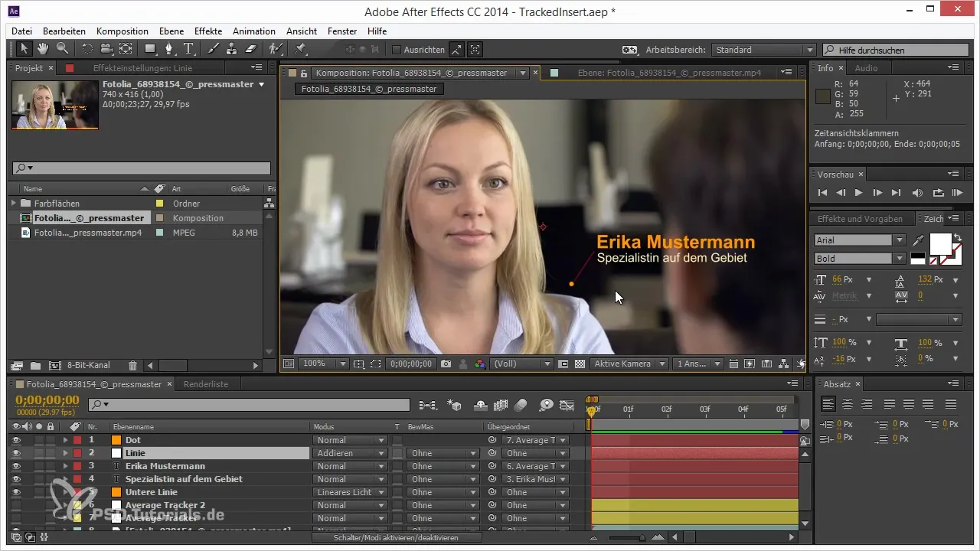980x551 pixels.
Task: Hide the Dot layer with its eye icon
Action: pos(16,440)
